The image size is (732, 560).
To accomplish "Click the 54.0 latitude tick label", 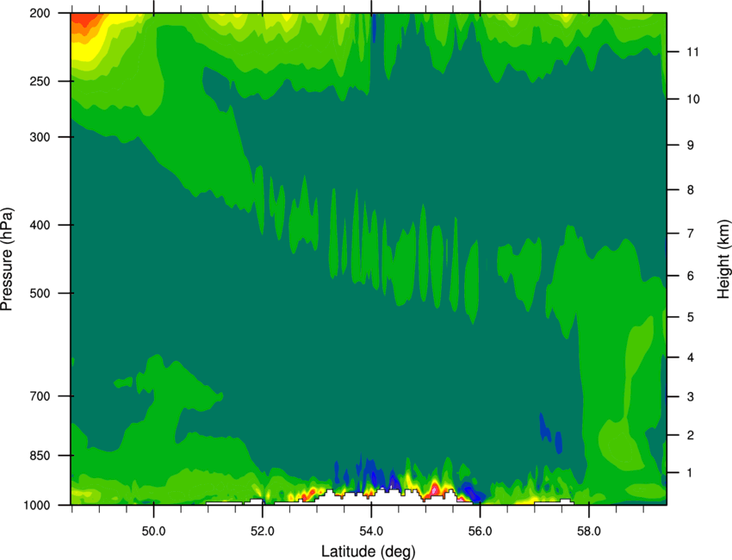I will point(371,531).
